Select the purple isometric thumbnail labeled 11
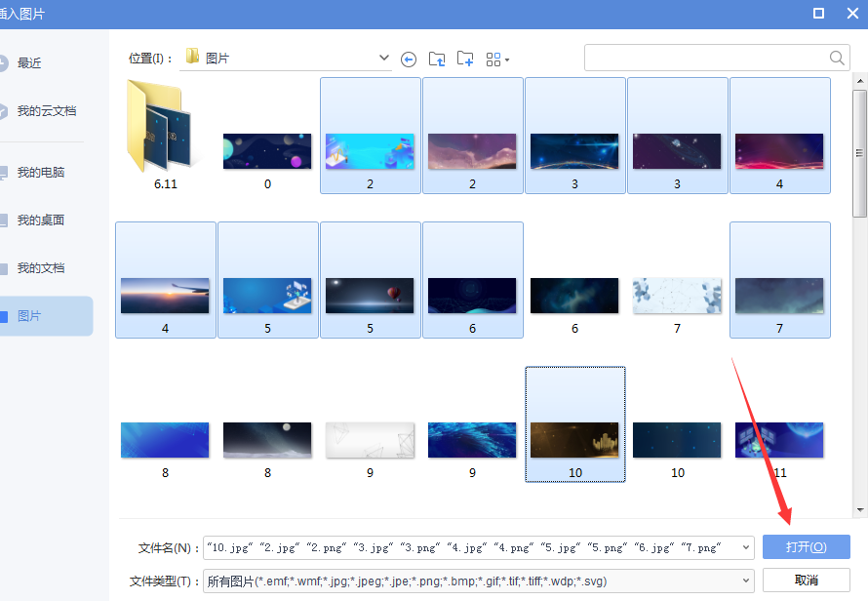 coord(779,440)
